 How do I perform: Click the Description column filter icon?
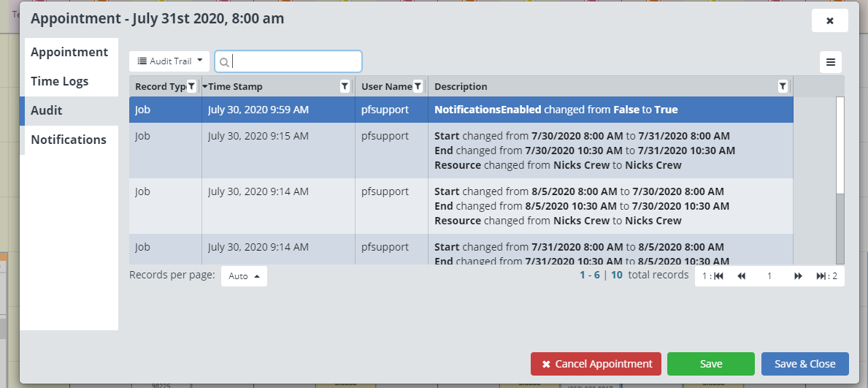[x=783, y=86]
